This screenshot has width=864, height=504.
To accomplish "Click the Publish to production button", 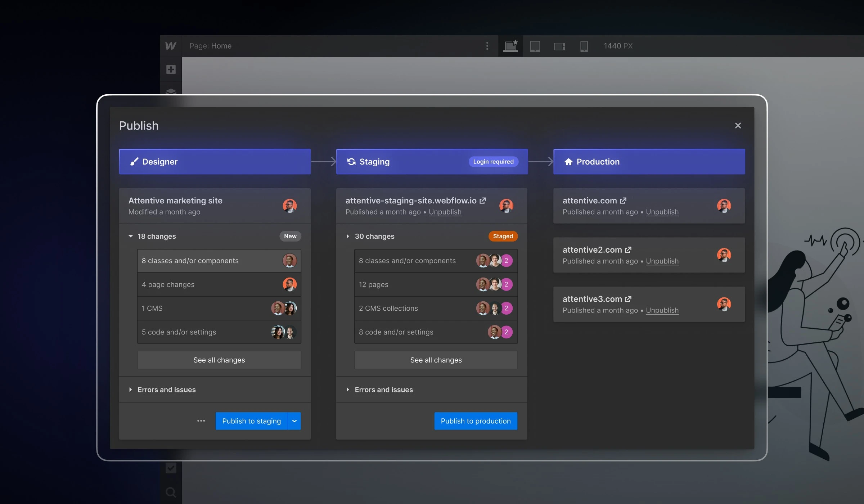I will 476,421.
